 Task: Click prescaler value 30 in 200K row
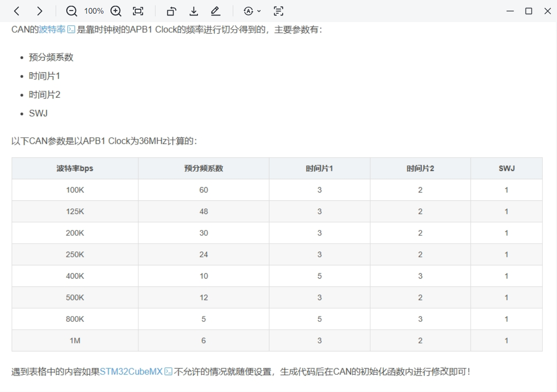(x=204, y=233)
